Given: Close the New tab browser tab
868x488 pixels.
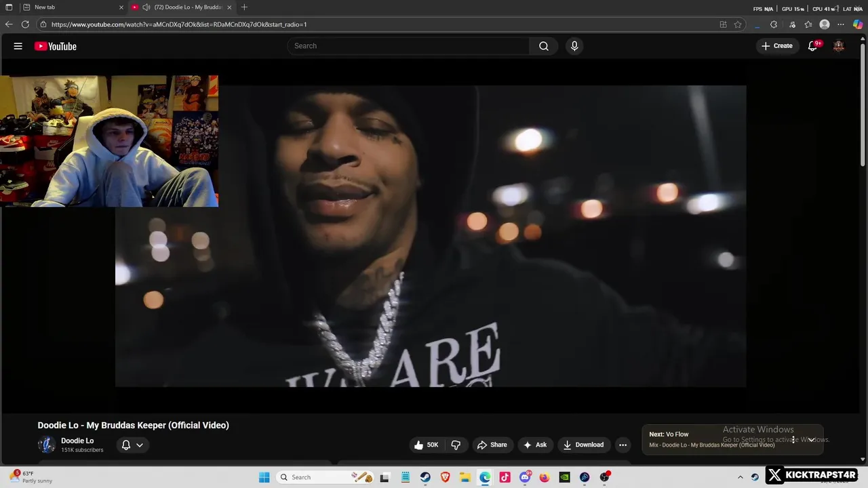Looking at the screenshot, I should 121,7.
